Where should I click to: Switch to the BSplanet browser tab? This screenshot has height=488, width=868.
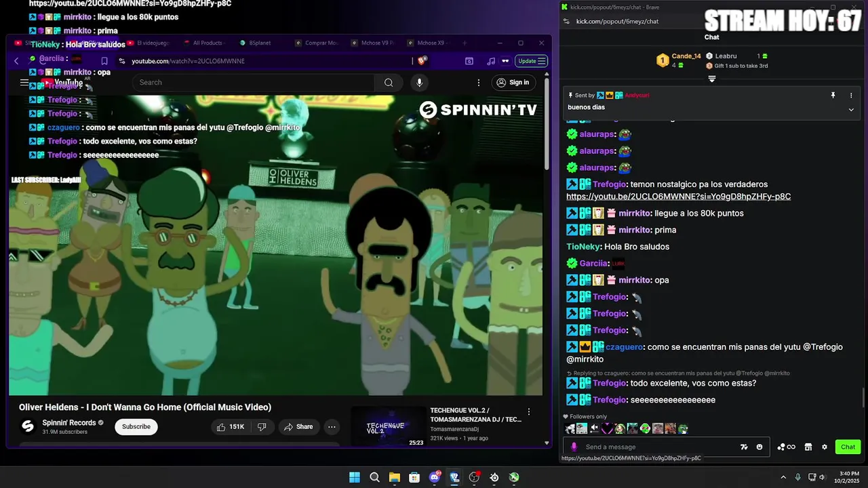click(260, 43)
